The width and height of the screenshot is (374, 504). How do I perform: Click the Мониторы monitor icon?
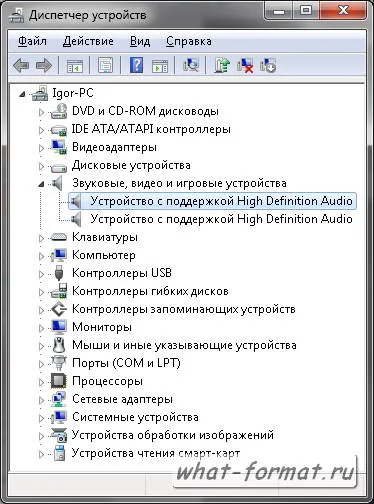click(59, 327)
